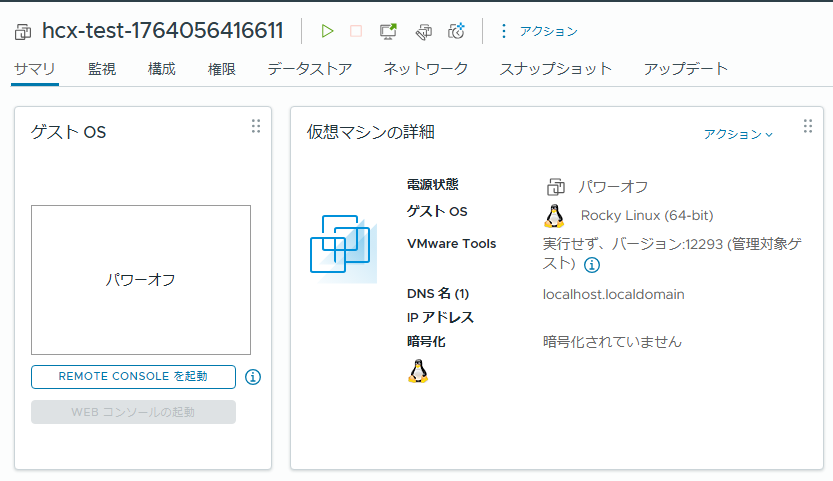
Task: Open the スナップショット tab
Action: [556, 69]
